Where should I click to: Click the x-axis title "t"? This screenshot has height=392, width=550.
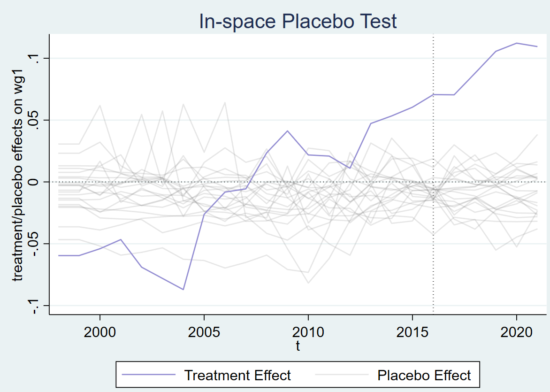pyautogui.click(x=298, y=346)
